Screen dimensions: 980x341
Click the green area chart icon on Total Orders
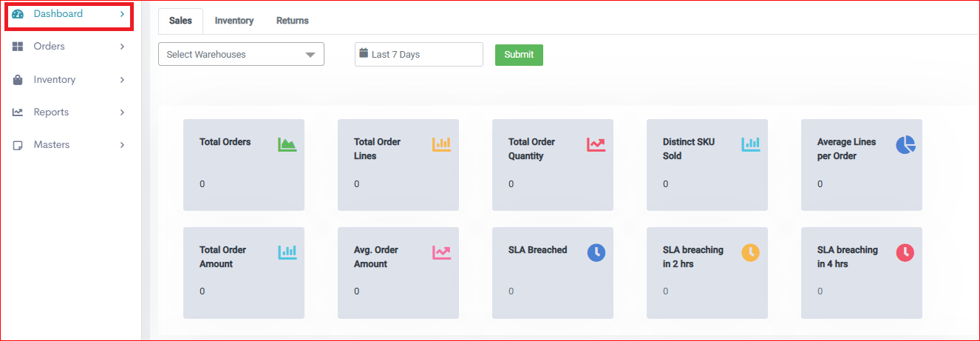[287, 144]
